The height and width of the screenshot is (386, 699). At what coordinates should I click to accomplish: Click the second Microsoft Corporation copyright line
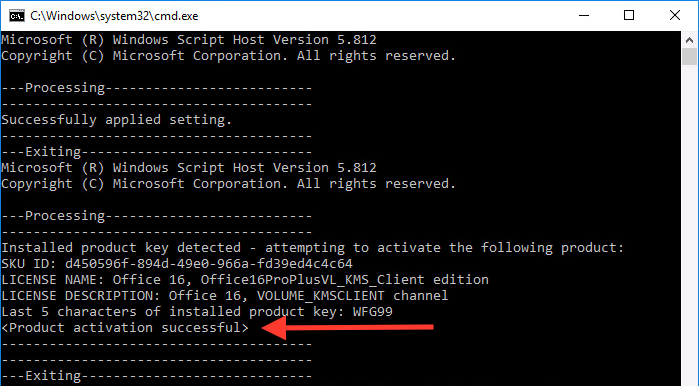coord(229,184)
